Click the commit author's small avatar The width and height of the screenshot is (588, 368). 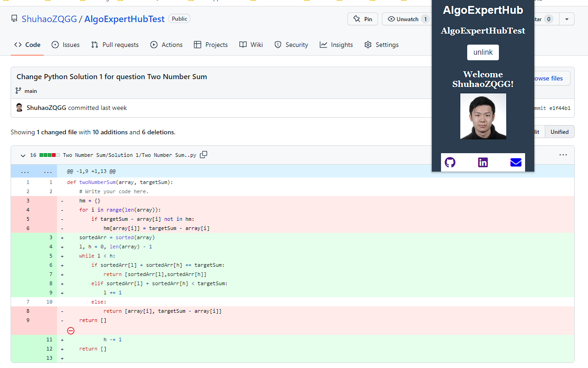tap(19, 108)
